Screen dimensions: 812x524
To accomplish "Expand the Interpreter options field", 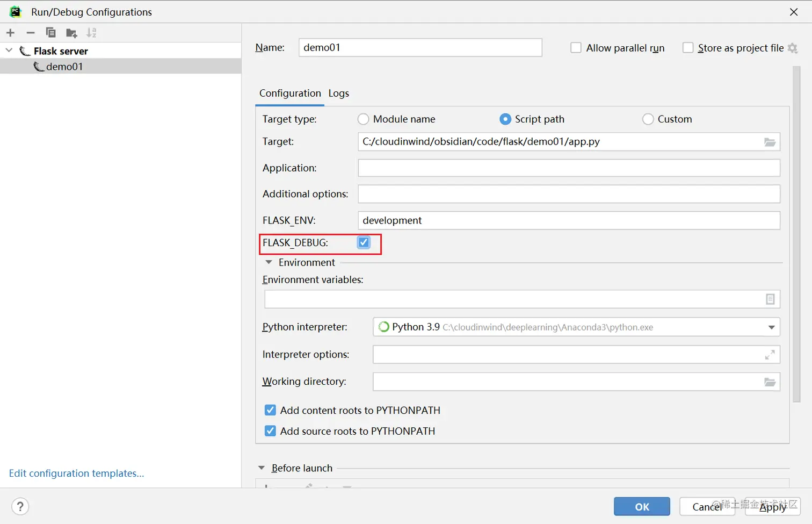I will tap(770, 355).
